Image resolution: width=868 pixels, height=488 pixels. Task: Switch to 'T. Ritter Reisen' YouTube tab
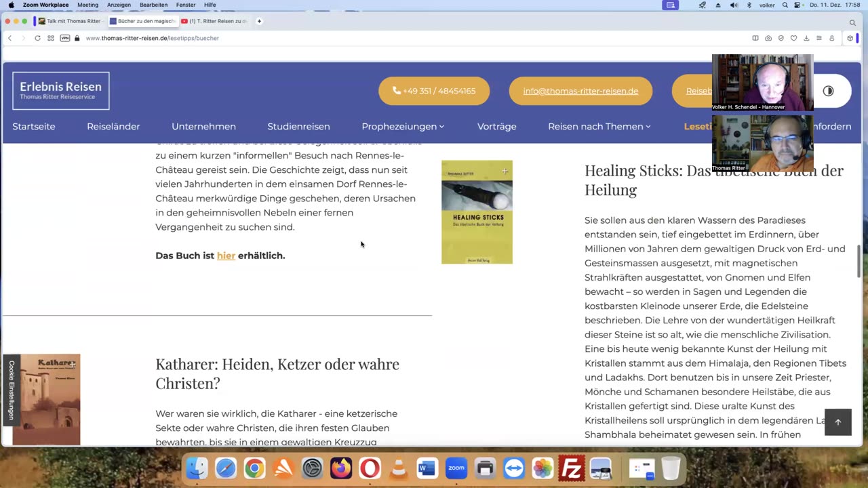214,21
